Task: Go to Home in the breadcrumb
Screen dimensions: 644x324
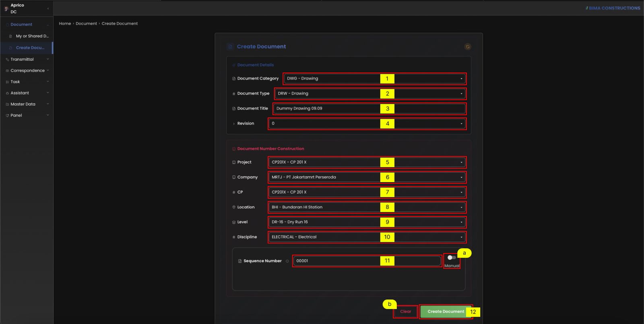Action: [65, 24]
